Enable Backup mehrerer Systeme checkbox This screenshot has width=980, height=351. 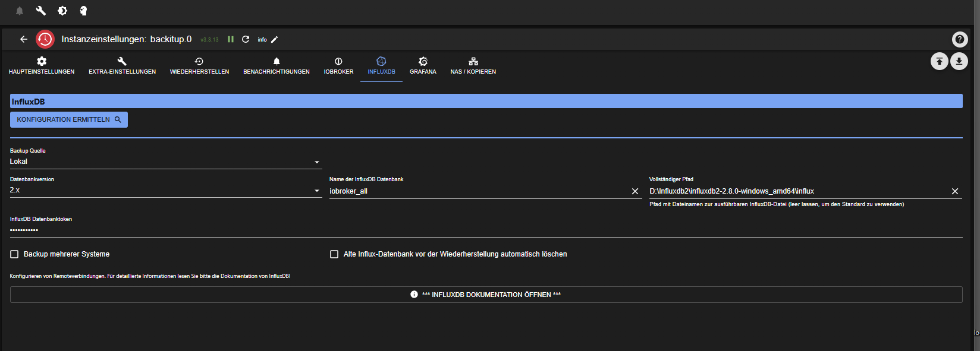click(x=15, y=254)
